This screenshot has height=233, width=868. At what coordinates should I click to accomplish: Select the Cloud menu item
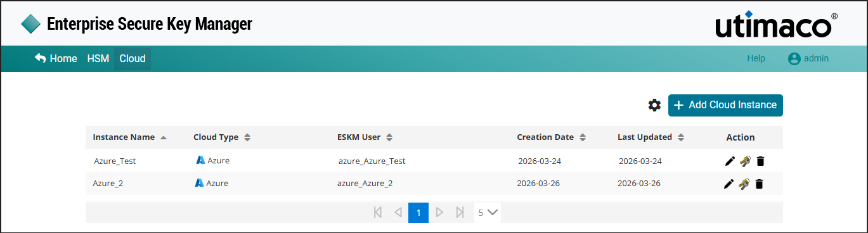click(x=133, y=59)
